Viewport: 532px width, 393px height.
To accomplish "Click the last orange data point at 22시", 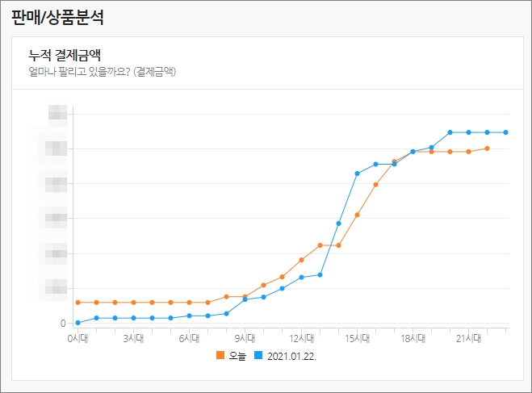I will [488, 148].
